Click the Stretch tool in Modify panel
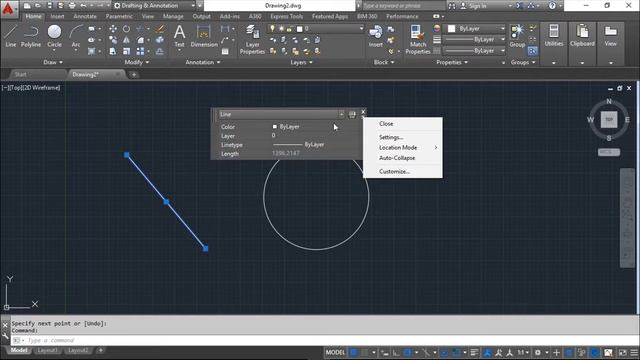The image size is (640, 360). pyautogui.click(x=113, y=51)
